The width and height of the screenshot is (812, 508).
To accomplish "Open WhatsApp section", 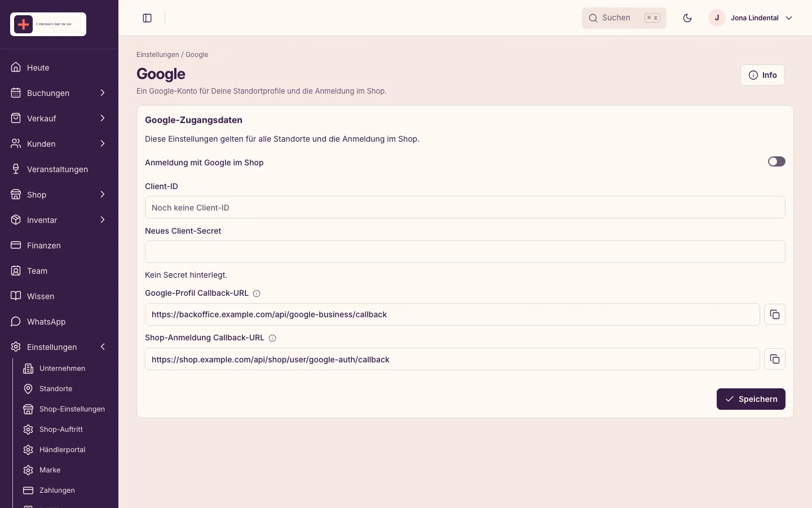I will pos(59,322).
